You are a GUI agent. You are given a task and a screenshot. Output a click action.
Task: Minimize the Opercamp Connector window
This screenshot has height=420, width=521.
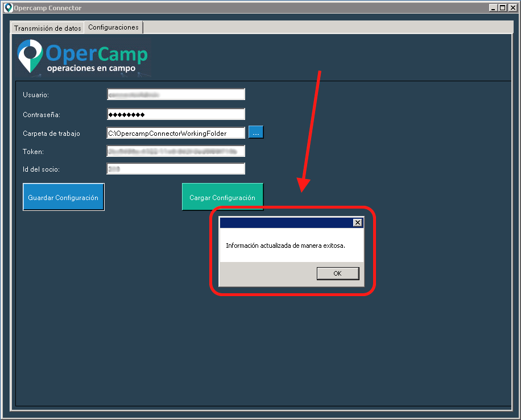pos(493,8)
